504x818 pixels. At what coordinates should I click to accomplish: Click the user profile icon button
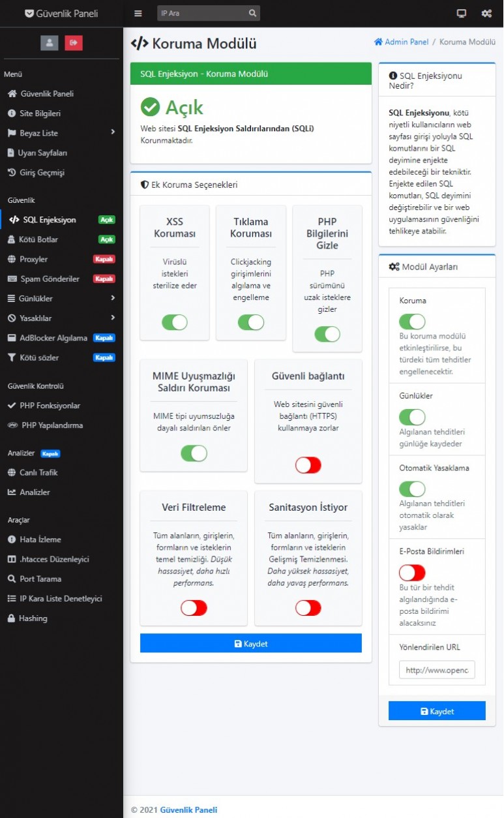pyautogui.click(x=50, y=42)
